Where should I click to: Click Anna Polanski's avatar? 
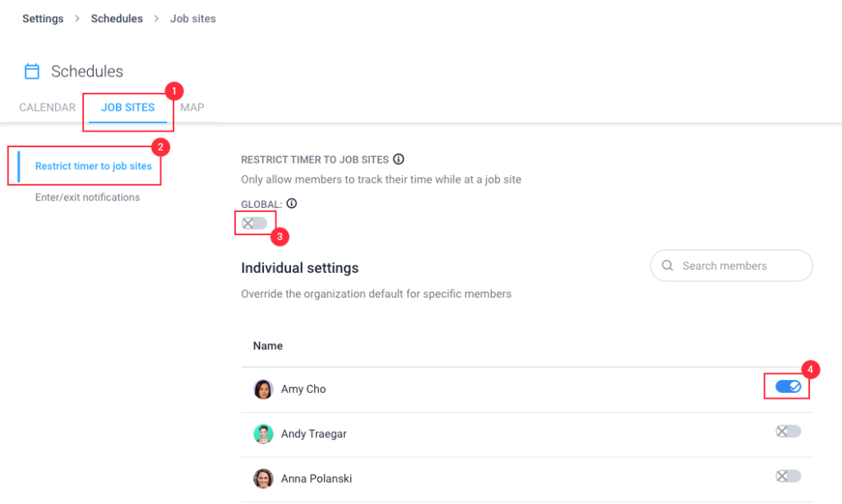(263, 479)
